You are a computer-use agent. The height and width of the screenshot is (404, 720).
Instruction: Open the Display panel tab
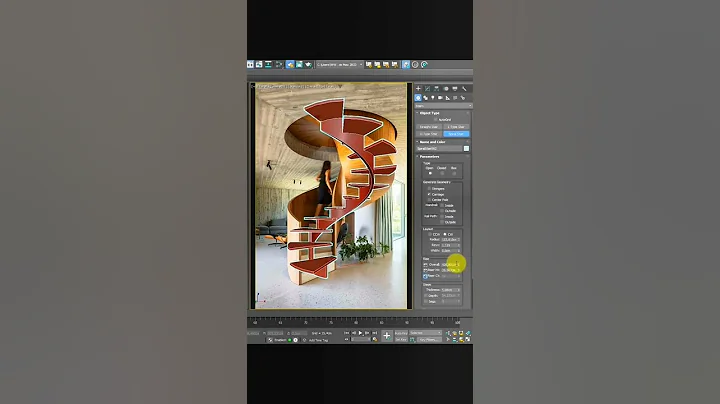coord(455,89)
